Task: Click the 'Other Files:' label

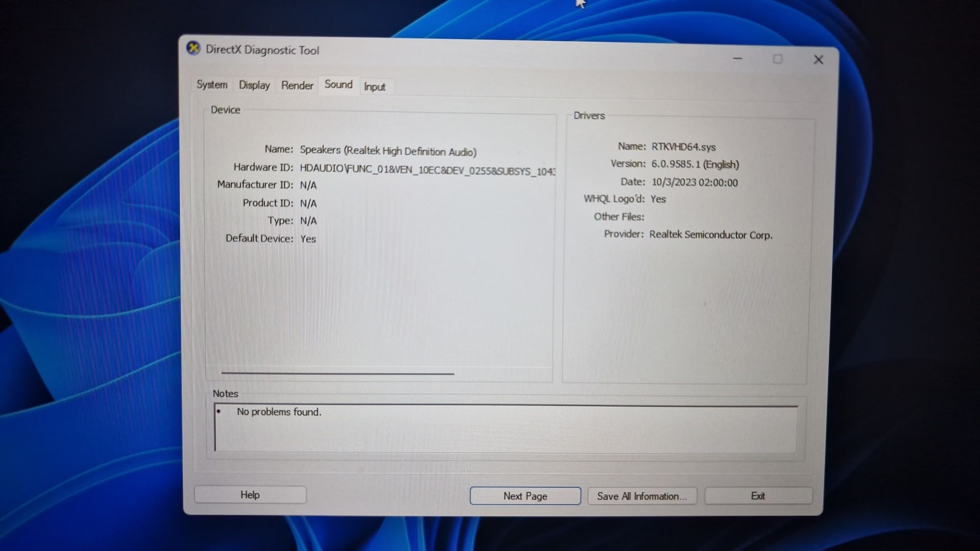Action: (x=619, y=217)
